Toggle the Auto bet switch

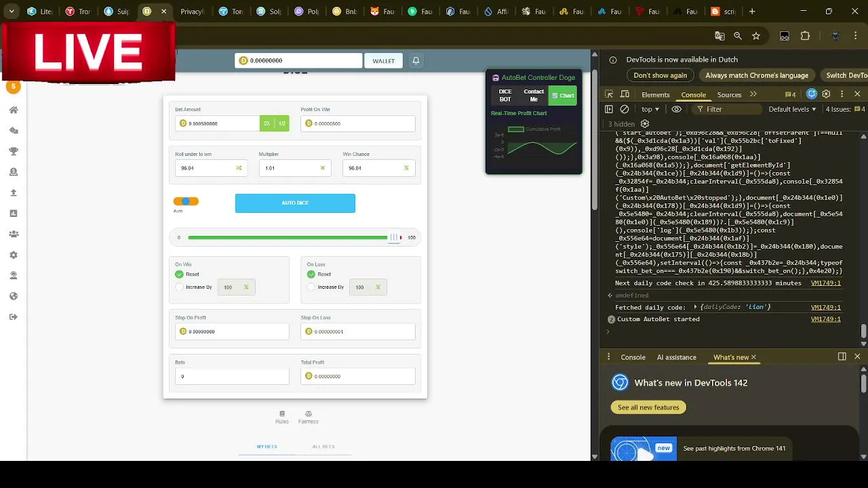[186, 201]
